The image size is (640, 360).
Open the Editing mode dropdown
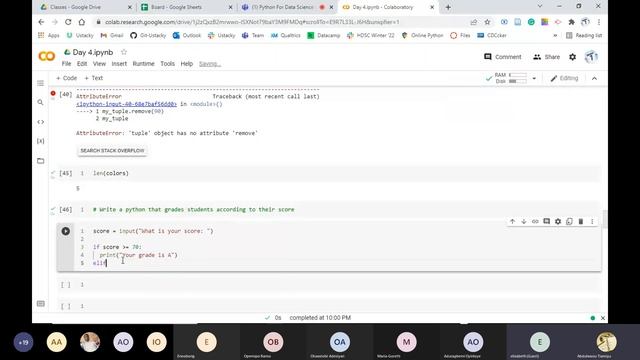[564, 78]
